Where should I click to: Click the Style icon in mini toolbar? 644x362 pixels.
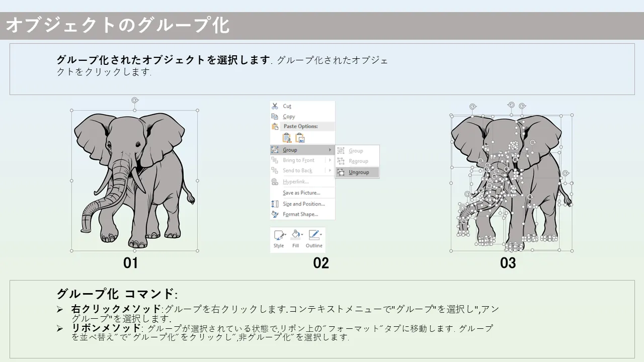pyautogui.click(x=278, y=235)
